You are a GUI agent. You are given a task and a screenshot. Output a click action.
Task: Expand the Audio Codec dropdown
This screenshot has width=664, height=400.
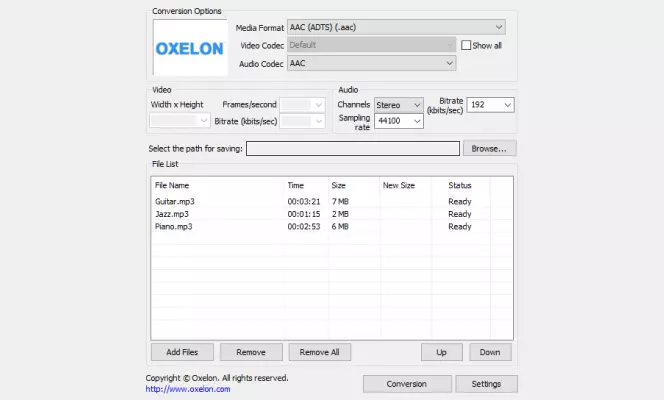coord(371,63)
